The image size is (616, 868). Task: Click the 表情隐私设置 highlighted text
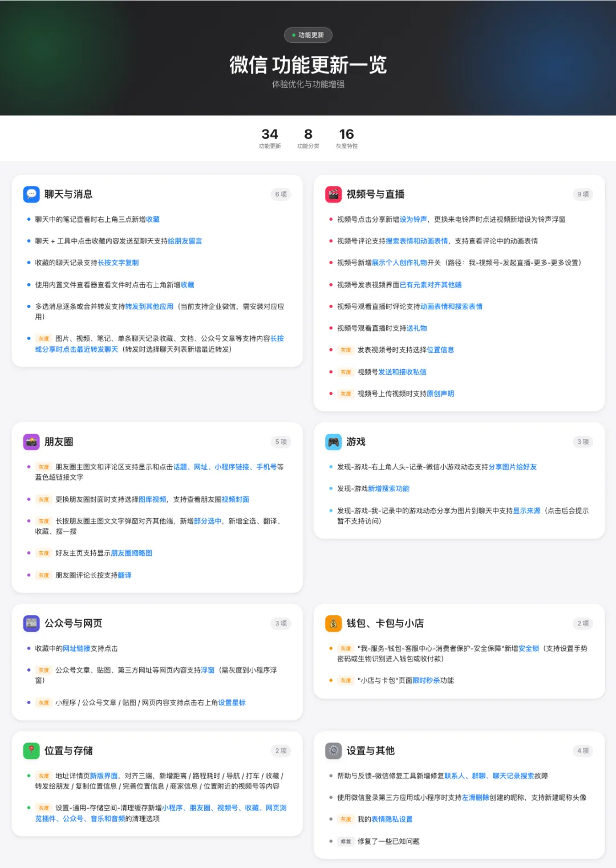(x=392, y=819)
